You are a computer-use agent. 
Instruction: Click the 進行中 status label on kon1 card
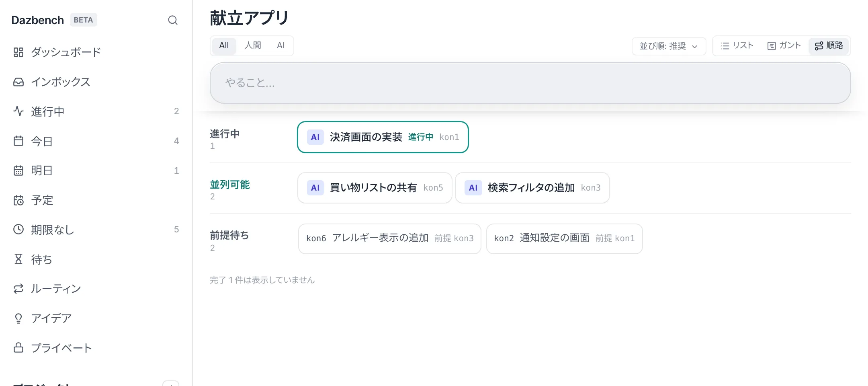[421, 137]
